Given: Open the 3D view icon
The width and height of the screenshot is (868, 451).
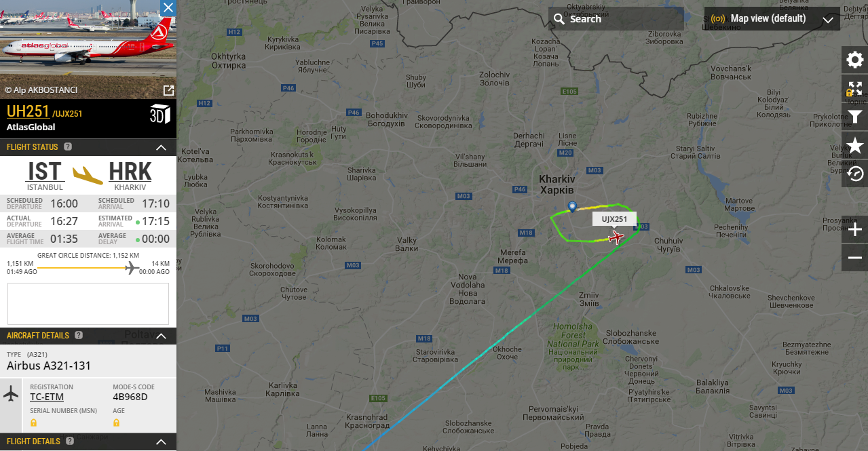Looking at the screenshot, I should (x=159, y=114).
